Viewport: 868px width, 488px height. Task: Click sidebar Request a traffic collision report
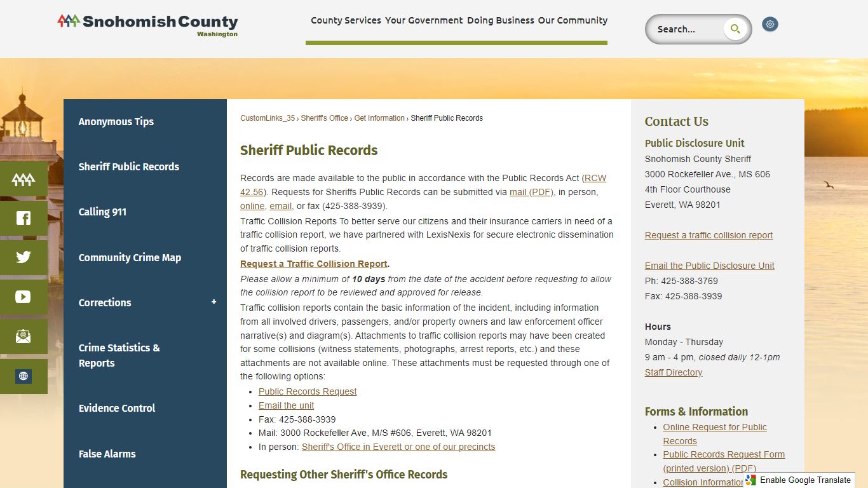point(709,235)
